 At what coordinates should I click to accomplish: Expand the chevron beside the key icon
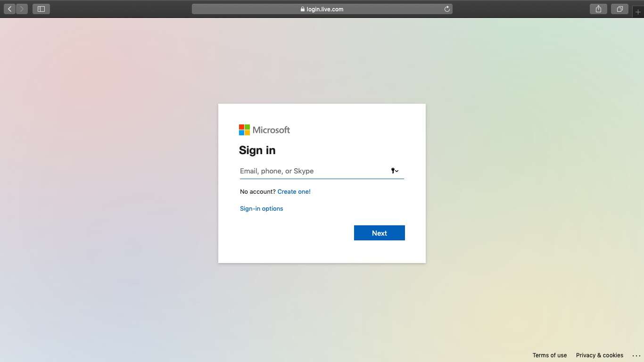[397, 171]
